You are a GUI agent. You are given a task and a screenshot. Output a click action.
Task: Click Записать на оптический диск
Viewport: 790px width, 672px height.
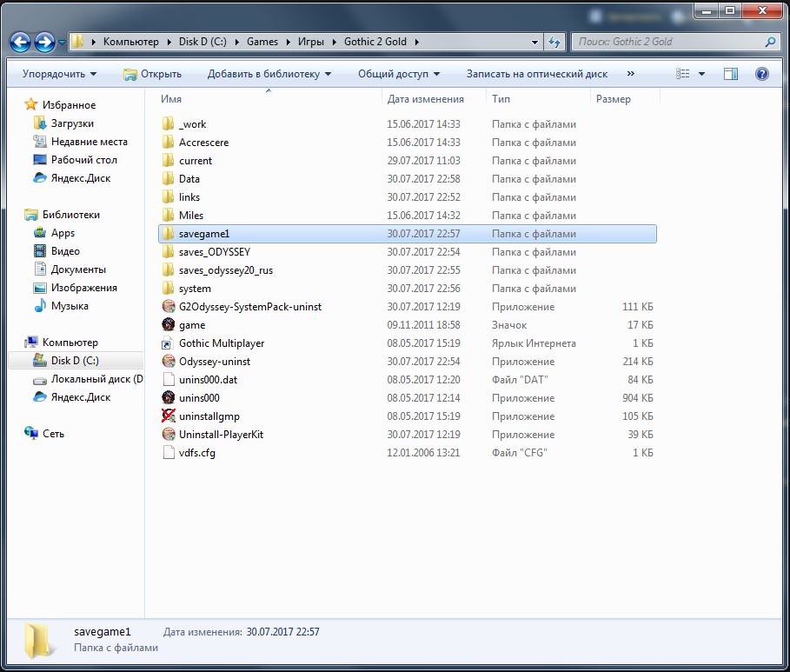[x=537, y=74]
